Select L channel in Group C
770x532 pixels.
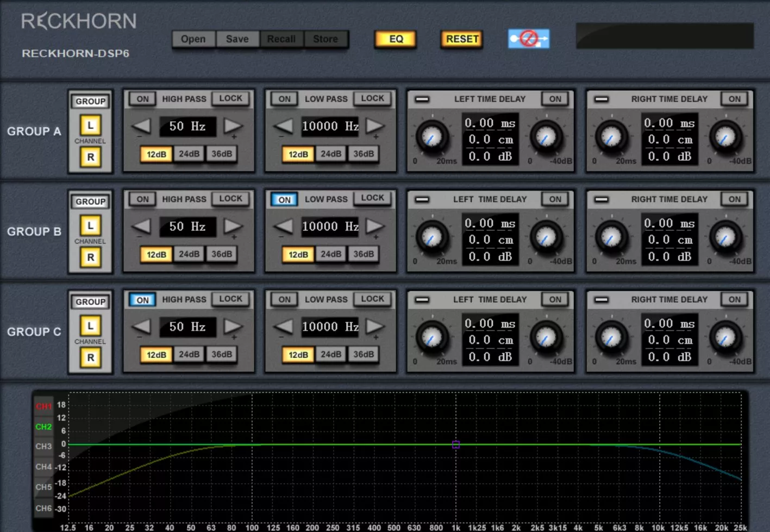point(90,326)
